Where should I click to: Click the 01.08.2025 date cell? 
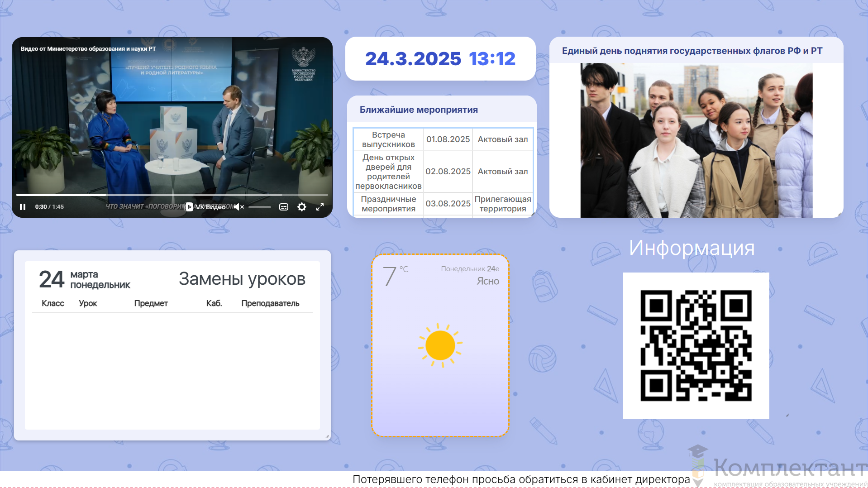[448, 139]
